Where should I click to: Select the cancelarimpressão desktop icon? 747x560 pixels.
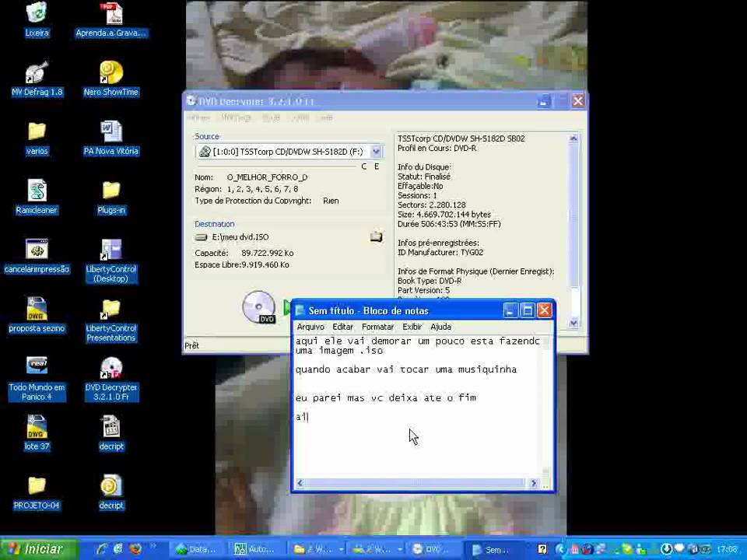pyautogui.click(x=37, y=256)
